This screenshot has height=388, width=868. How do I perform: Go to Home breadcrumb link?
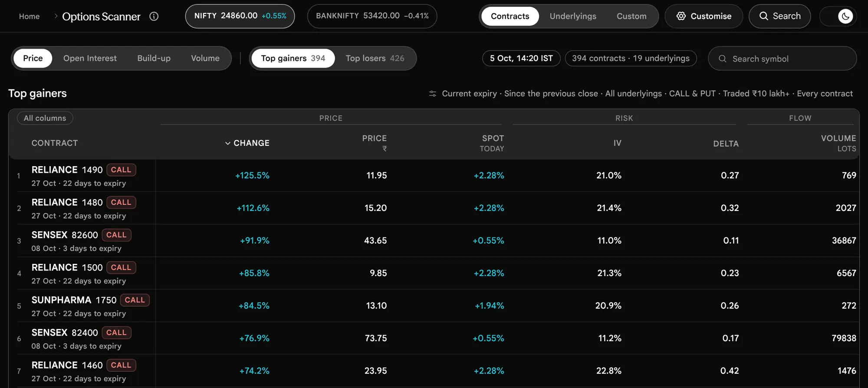[29, 16]
